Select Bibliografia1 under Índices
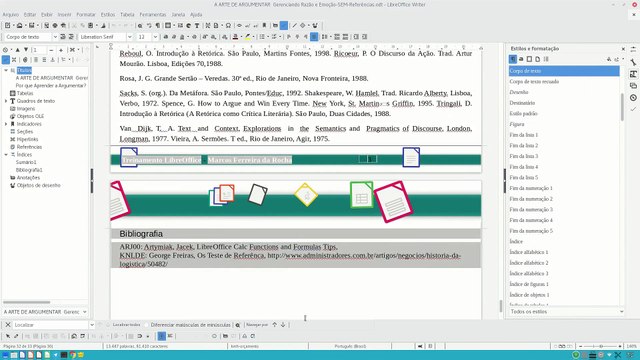Screen dimensions: 640x360 (29, 170)
